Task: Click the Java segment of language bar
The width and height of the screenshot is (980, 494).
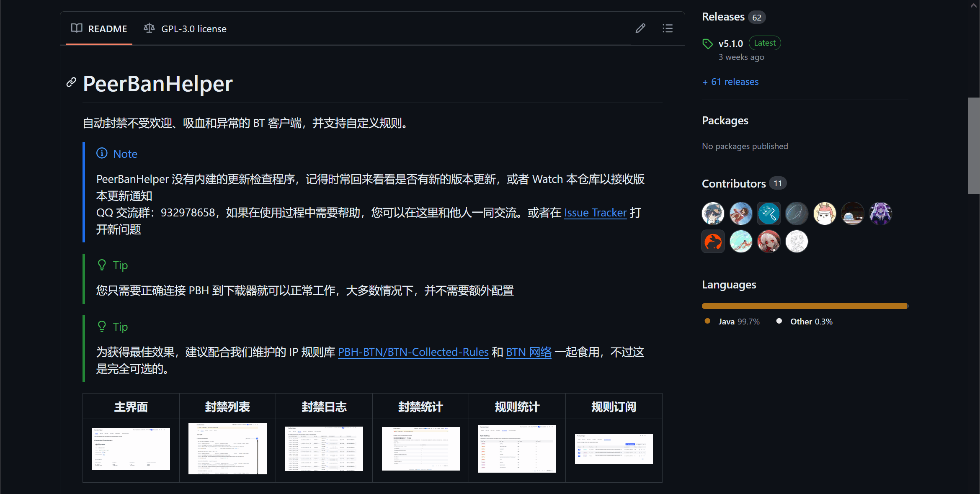Action: (804, 306)
